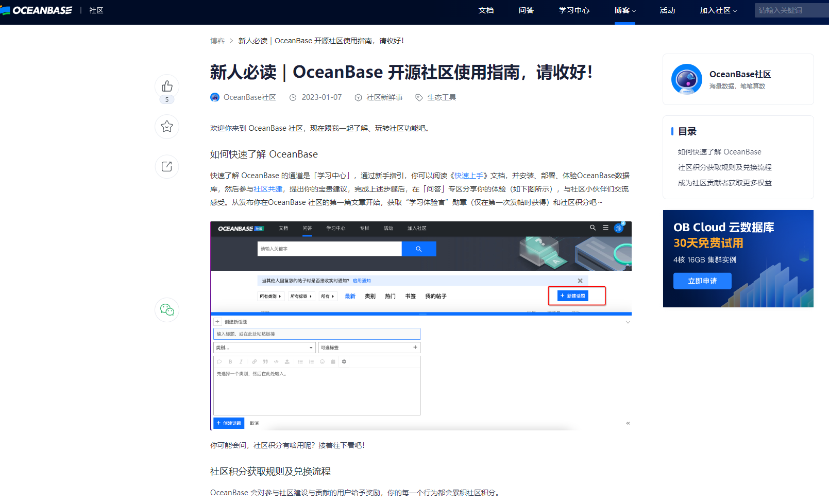Click the thumbs-up like icon
The width and height of the screenshot is (829, 504).
pos(167,86)
